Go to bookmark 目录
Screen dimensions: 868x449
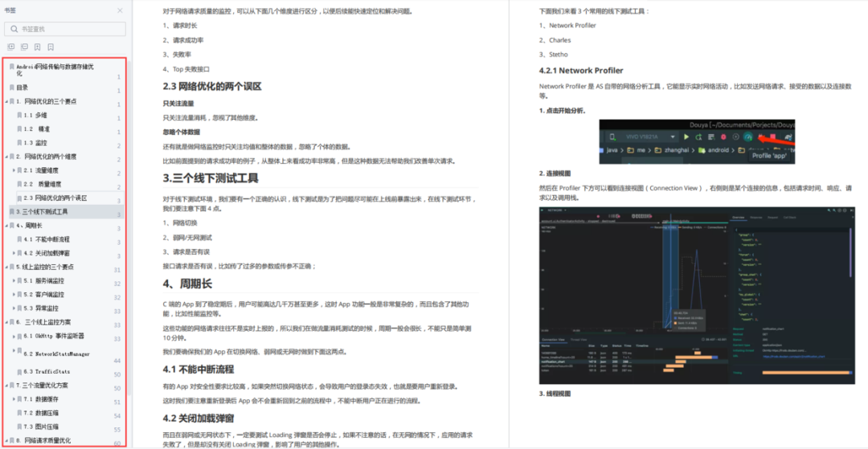click(23, 88)
